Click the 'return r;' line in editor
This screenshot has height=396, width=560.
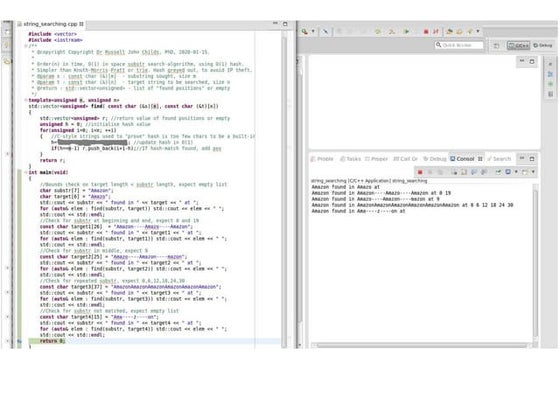click(x=52, y=160)
